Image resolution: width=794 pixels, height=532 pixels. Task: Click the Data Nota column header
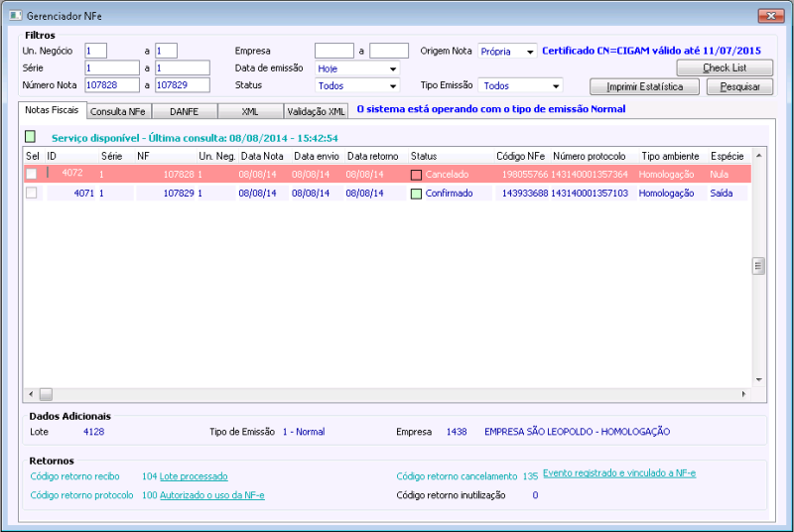pos(262,156)
